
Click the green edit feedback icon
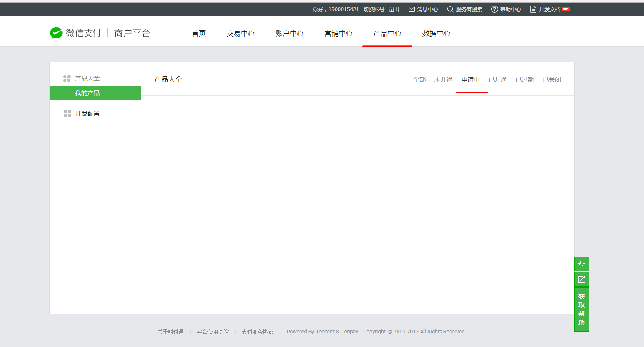[582, 279]
